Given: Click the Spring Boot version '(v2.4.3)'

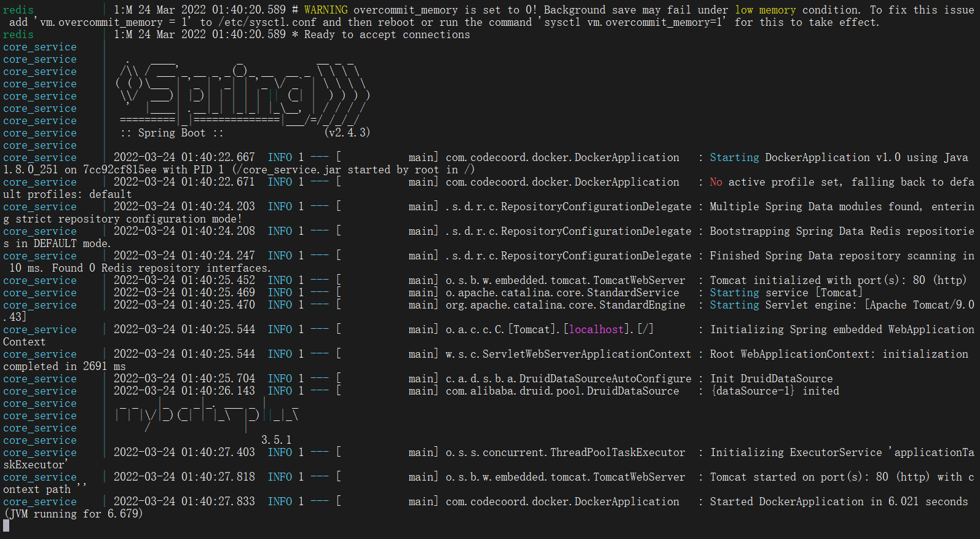Looking at the screenshot, I should 347,133.
